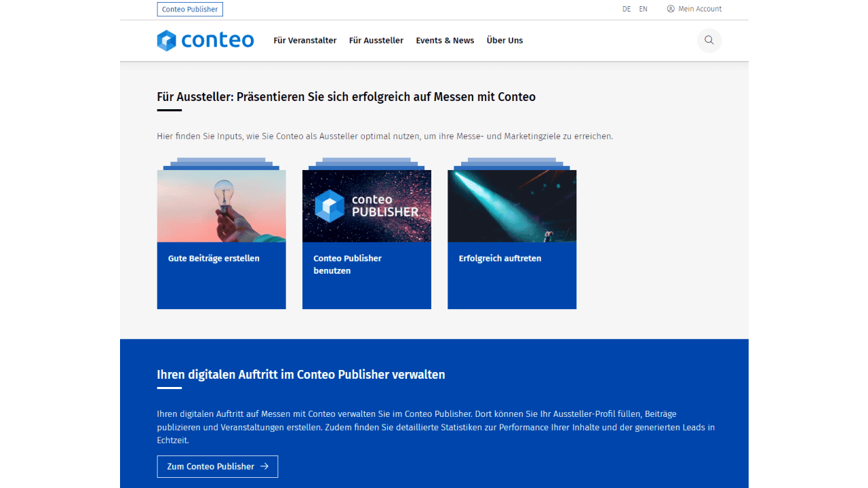This screenshot has width=868, height=488.
Task: Switch language to EN
Action: tap(644, 9)
